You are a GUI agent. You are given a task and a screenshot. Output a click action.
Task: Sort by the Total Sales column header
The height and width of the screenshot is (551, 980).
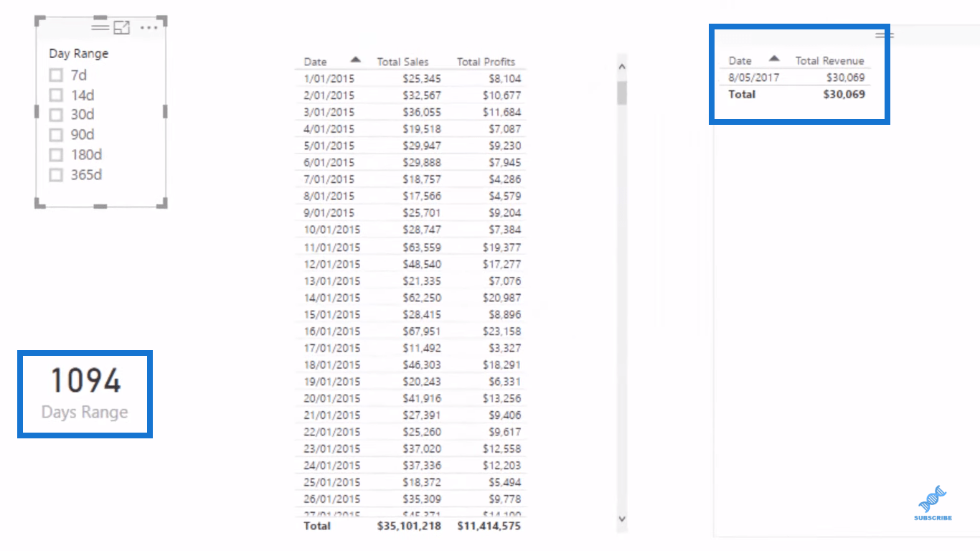click(x=402, y=62)
